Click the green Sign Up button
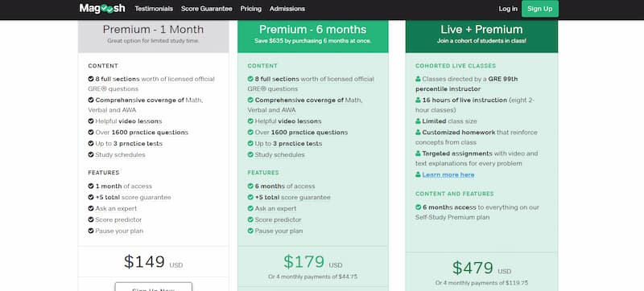The height and width of the screenshot is (291, 644). tap(540, 9)
